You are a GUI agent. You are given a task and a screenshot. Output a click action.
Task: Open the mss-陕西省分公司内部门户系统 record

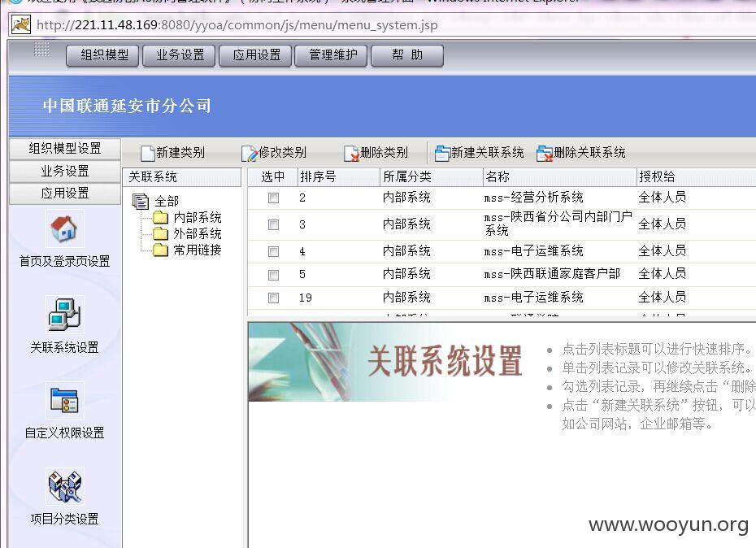[558, 224]
